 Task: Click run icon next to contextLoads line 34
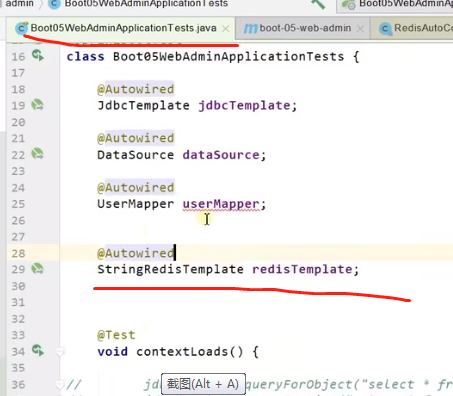point(38,350)
